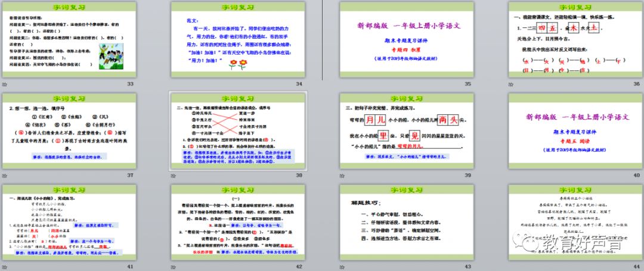644x271 pixels.
Task: Click slide number 39 label
Action: 468,176
